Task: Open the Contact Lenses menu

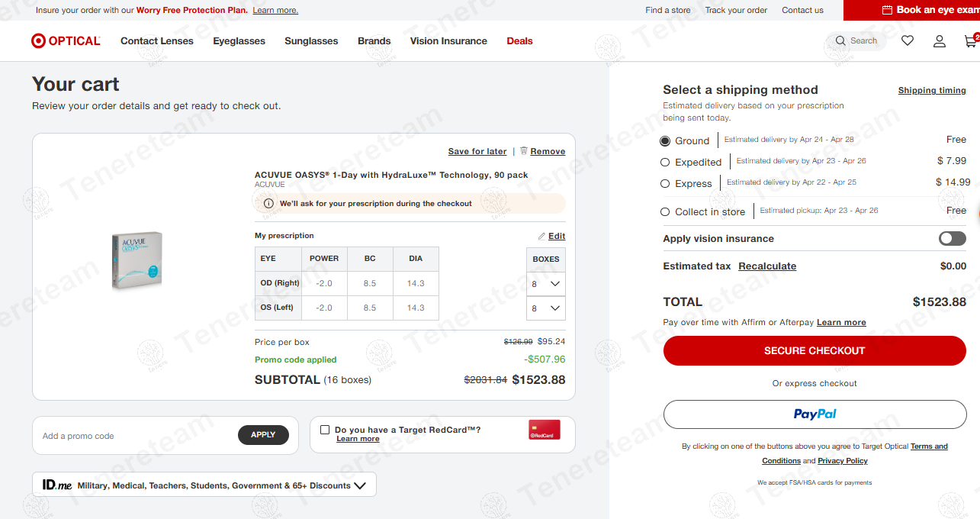Action: tap(157, 41)
